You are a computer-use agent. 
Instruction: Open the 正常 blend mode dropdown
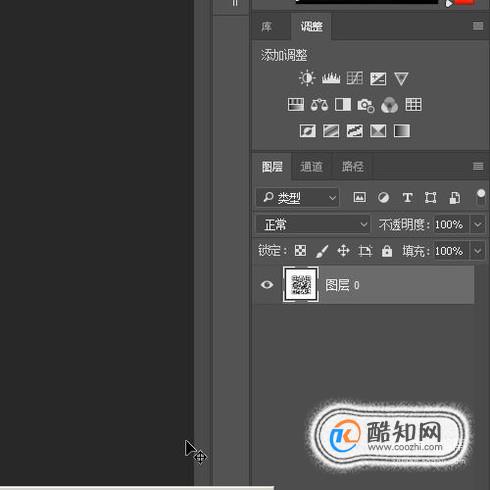[x=313, y=224]
